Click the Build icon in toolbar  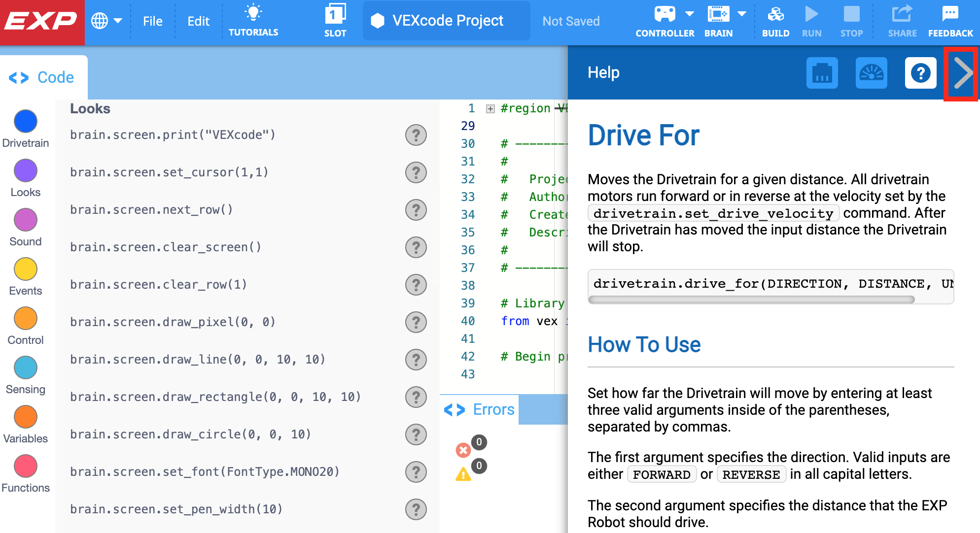tap(775, 20)
